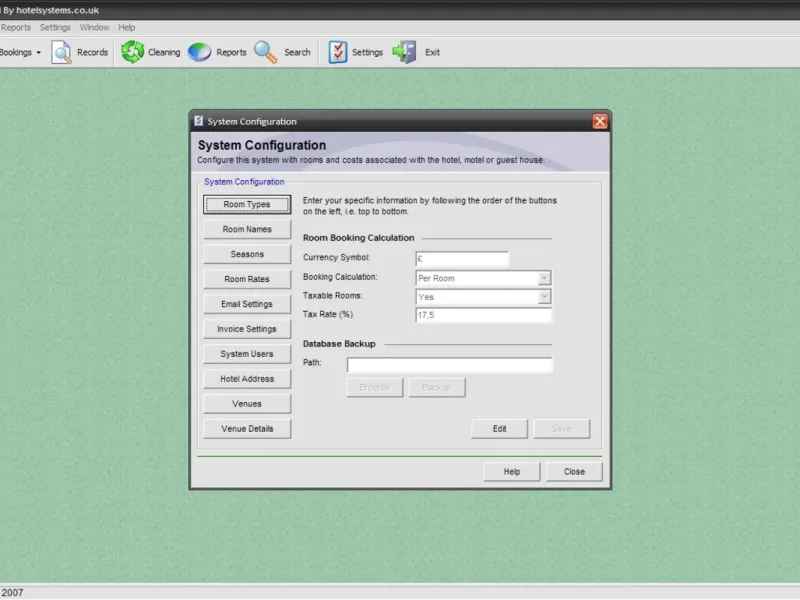The height and width of the screenshot is (600, 800).
Task: Click the System Users button
Action: coord(247,354)
